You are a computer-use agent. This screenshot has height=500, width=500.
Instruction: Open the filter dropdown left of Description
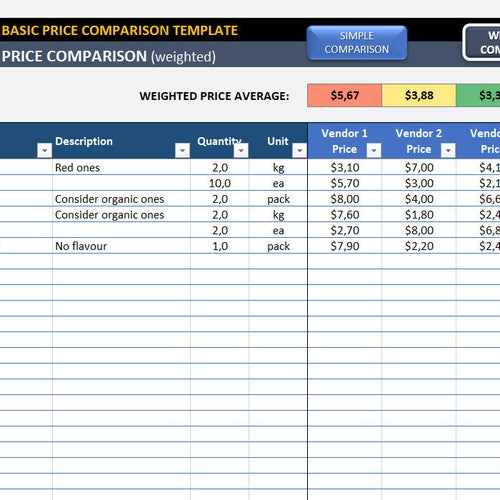point(44,150)
